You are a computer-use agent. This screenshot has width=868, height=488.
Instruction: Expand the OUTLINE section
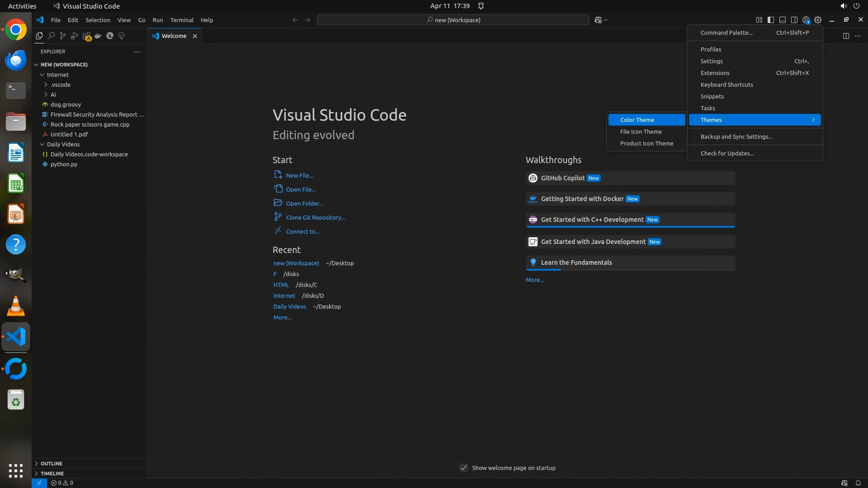tap(51, 464)
